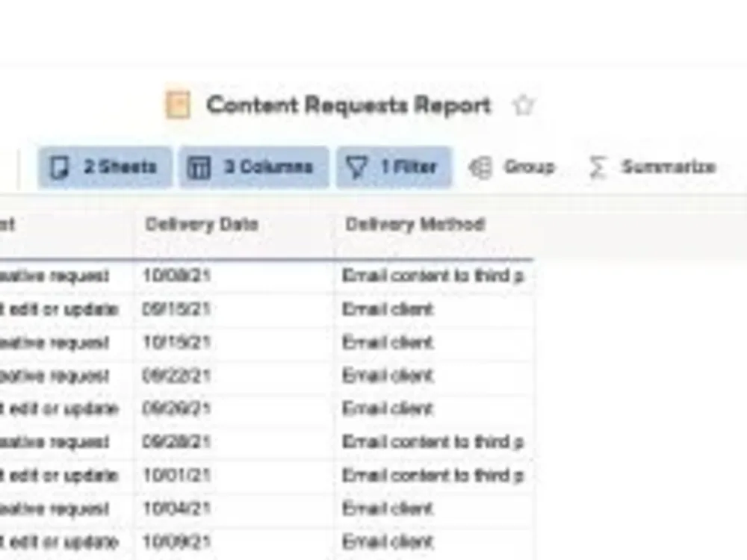
Task: Click the grid icon on the 3 Columns button
Action: pyautogui.click(x=199, y=167)
